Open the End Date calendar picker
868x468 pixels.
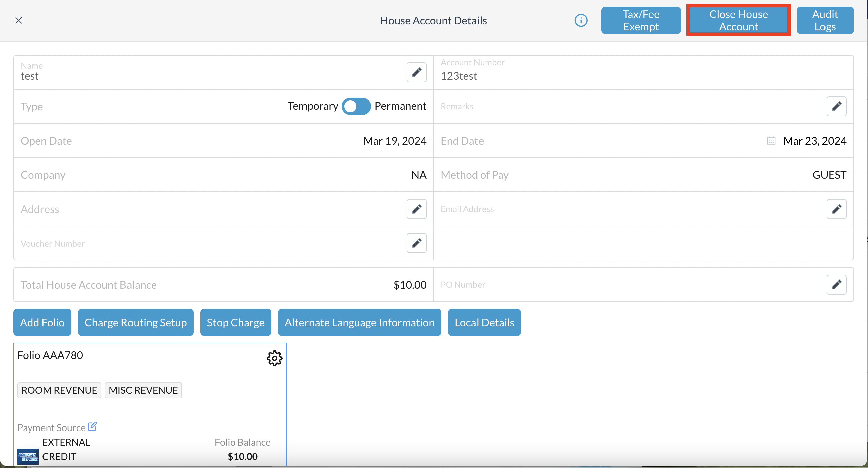click(771, 141)
